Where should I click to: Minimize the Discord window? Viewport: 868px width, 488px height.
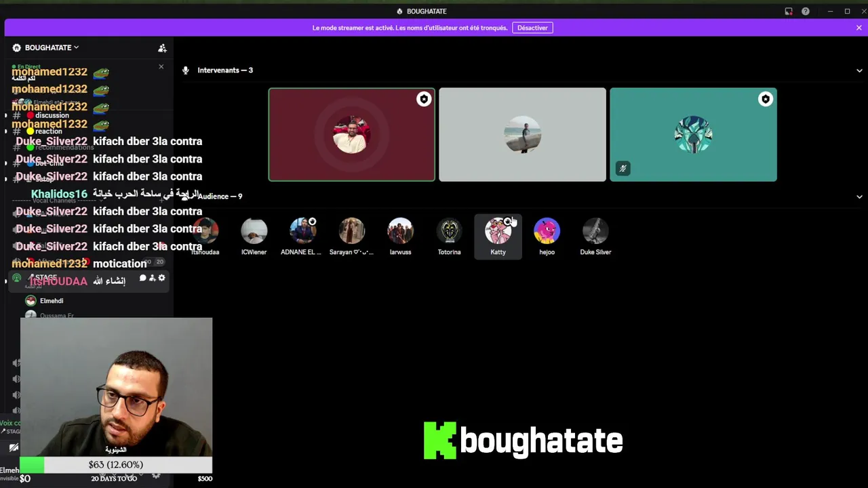pyautogui.click(x=830, y=12)
